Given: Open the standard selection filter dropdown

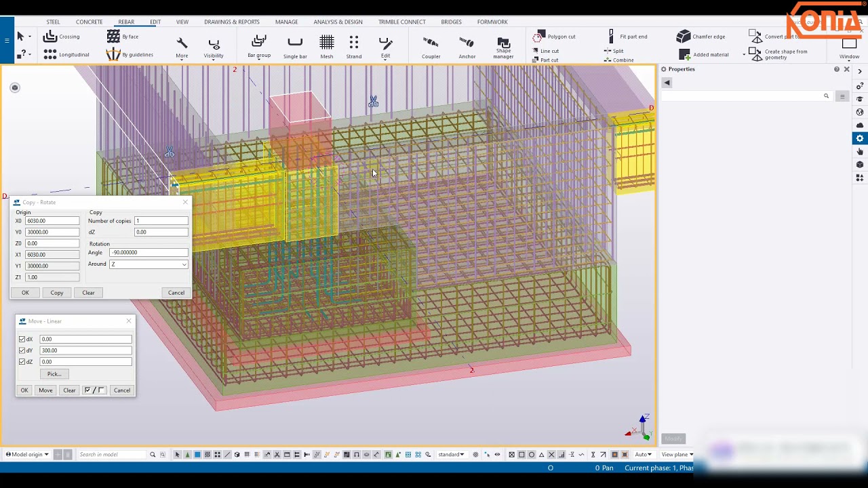Looking at the screenshot, I should [x=451, y=455].
